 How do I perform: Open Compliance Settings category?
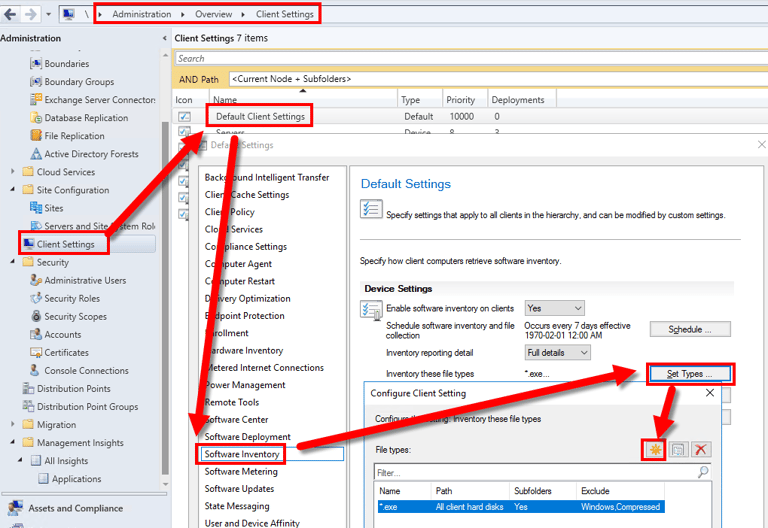pyautogui.click(x=245, y=247)
